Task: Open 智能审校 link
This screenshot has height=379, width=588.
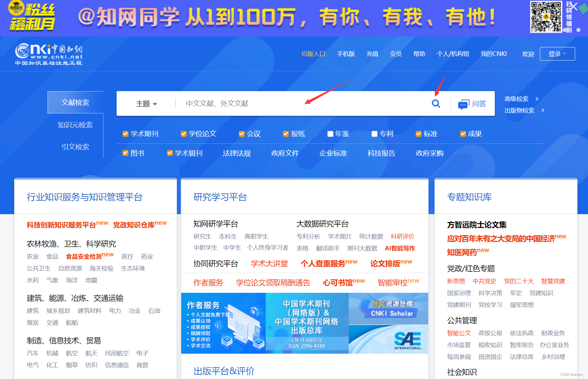Action: point(393,283)
